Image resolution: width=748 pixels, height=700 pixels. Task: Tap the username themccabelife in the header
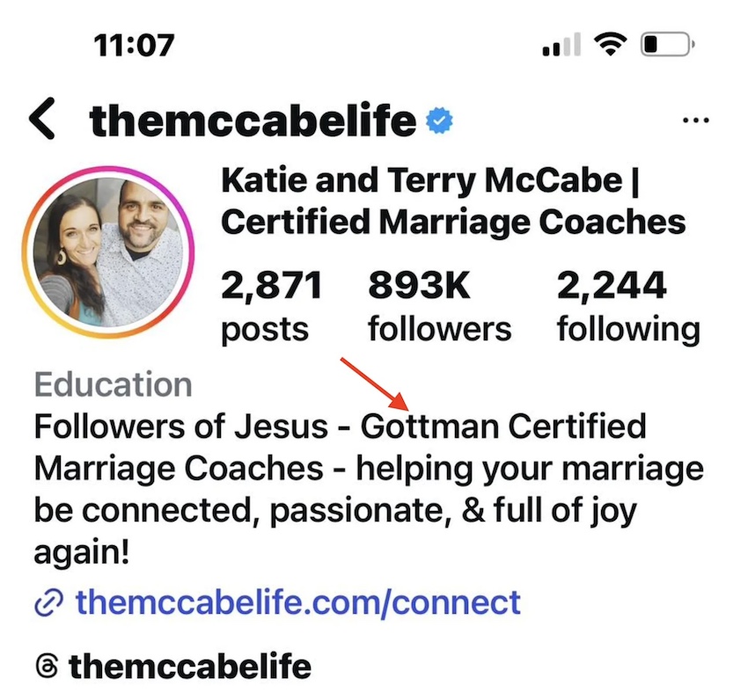251,119
